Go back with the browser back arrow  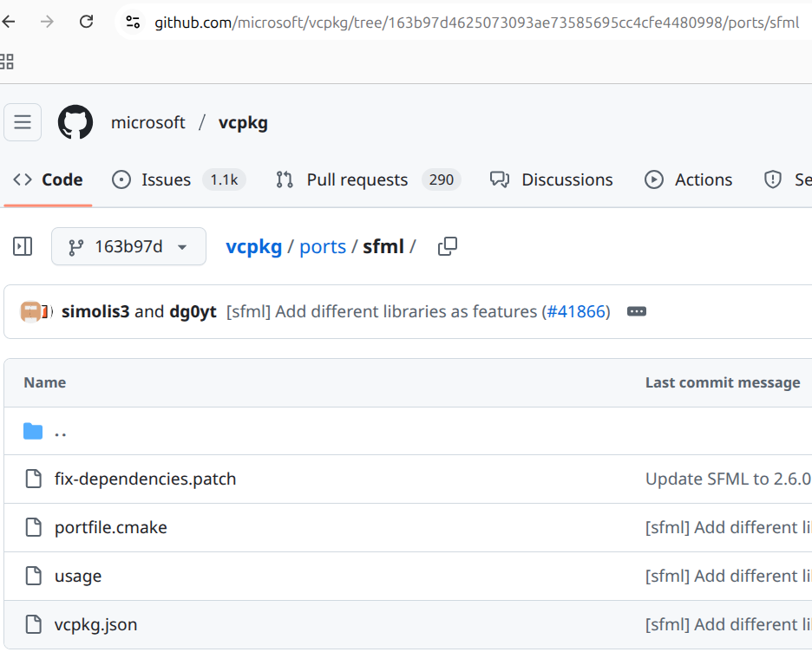9,22
